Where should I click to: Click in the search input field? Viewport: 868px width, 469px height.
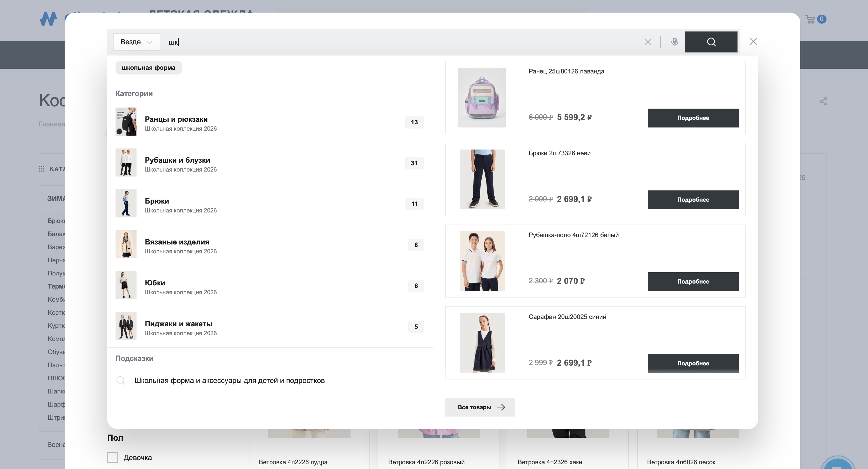(401, 42)
